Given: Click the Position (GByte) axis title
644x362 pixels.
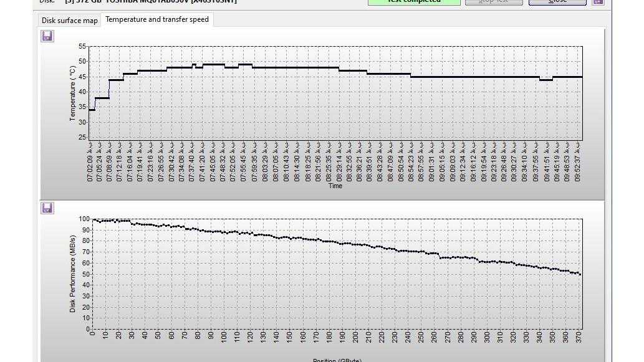Looking at the screenshot, I should [337, 360].
